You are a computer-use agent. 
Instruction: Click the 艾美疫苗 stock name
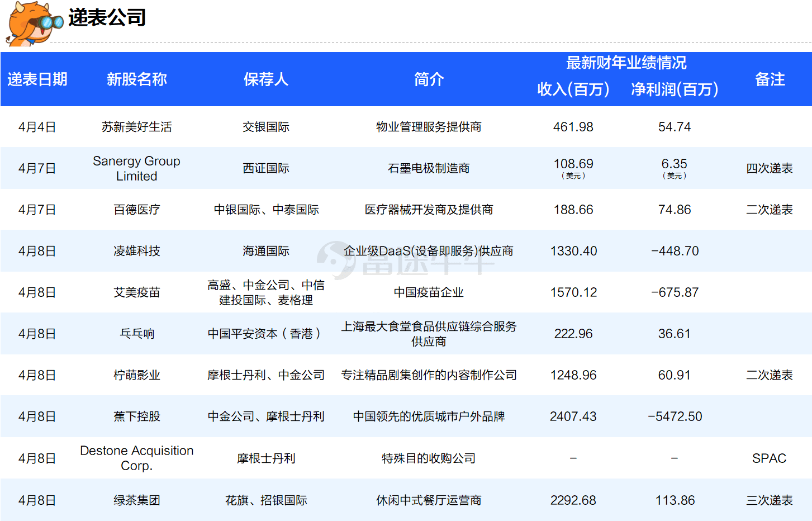click(x=137, y=292)
